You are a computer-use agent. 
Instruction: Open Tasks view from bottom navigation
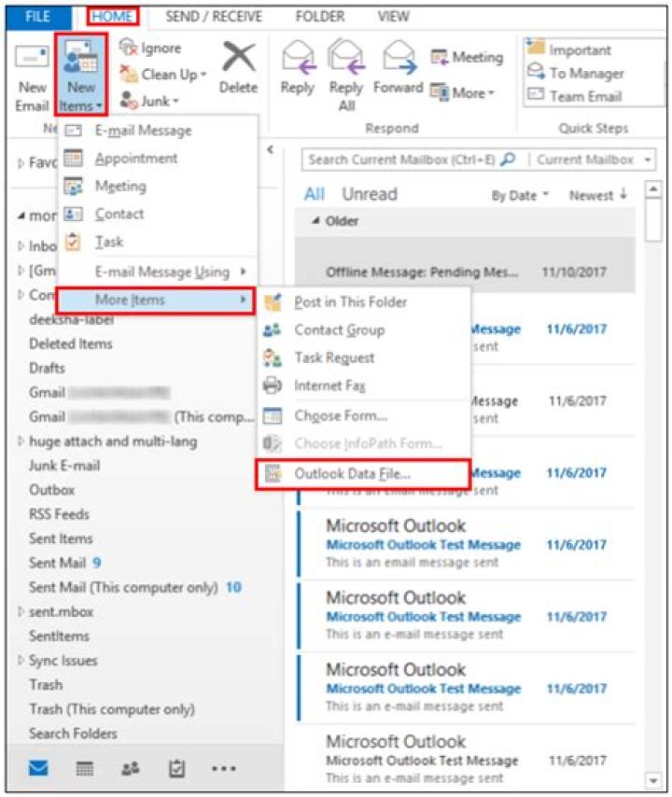pyautogui.click(x=175, y=768)
